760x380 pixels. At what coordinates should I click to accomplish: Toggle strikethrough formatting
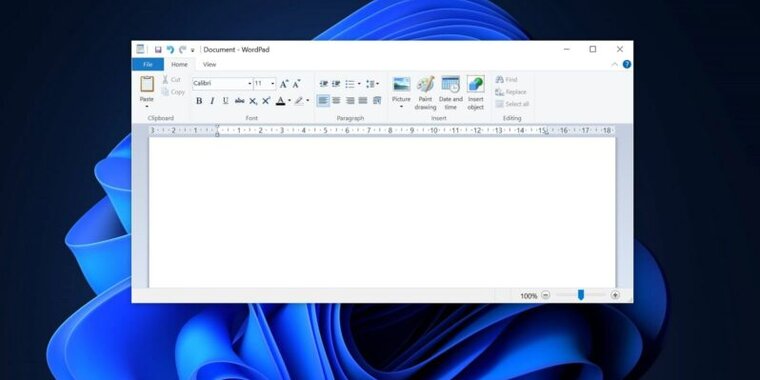239,101
